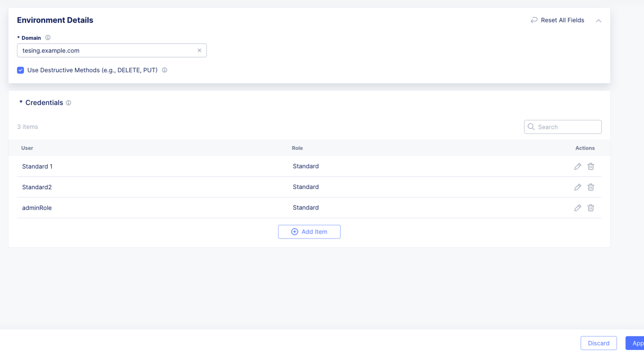Click the Add Item button
The image size is (644, 358).
(x=309, y=232)
